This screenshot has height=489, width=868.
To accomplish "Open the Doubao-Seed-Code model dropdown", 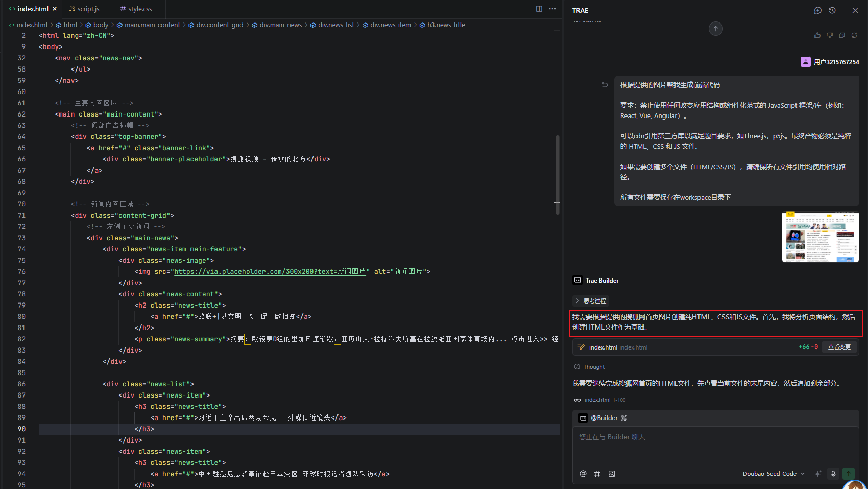I will pyautogui.click(x=773, y=474).
